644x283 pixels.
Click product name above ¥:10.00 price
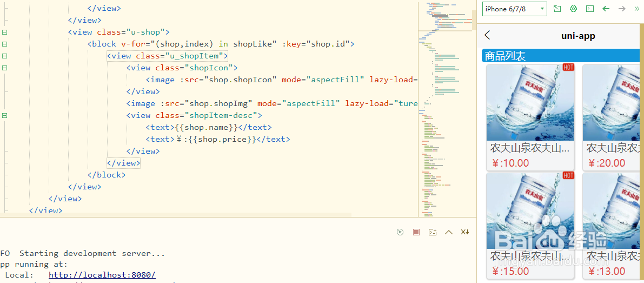[530, 148]
